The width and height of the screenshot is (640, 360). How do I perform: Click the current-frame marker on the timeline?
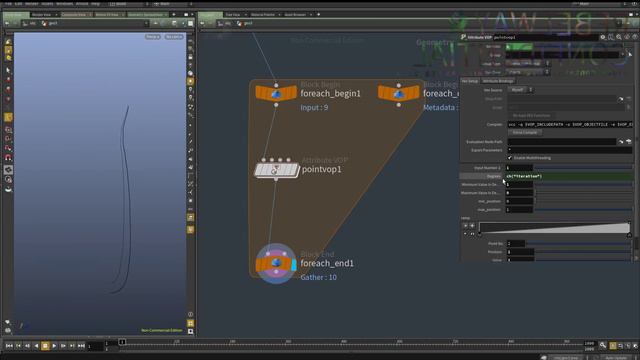click(x=122, y=342)
